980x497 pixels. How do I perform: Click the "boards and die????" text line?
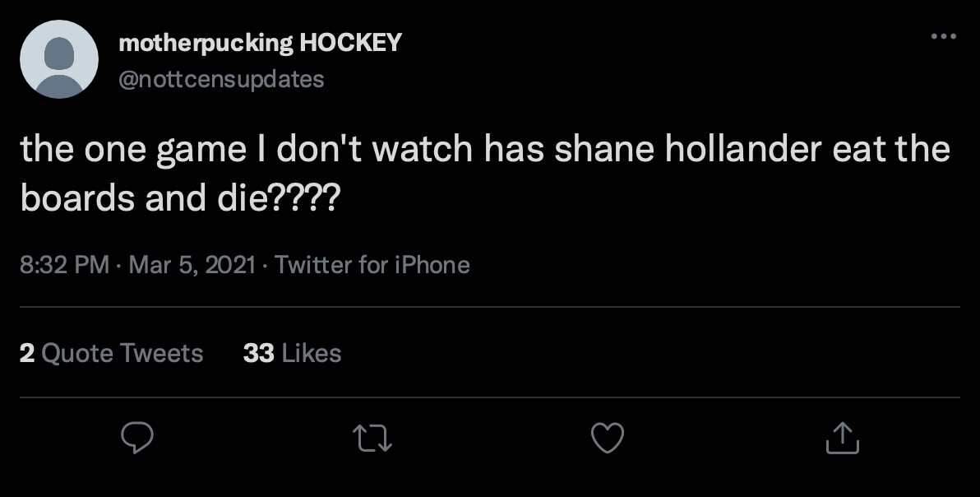[x=178, y=199]
